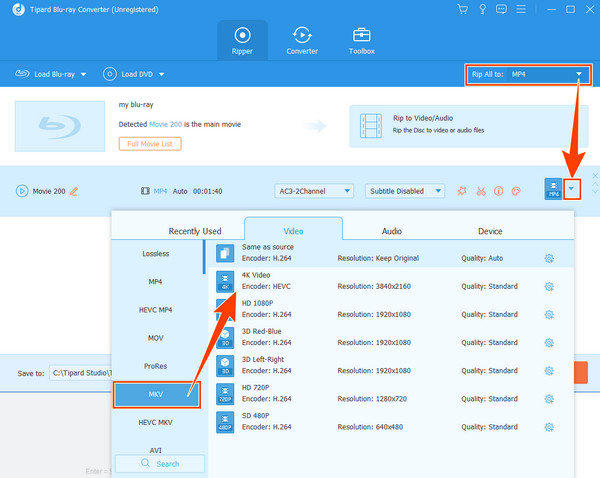The width and height of the screenshot is (600, 478).
Task: Click the register key icon
Action: pos(483,9)
